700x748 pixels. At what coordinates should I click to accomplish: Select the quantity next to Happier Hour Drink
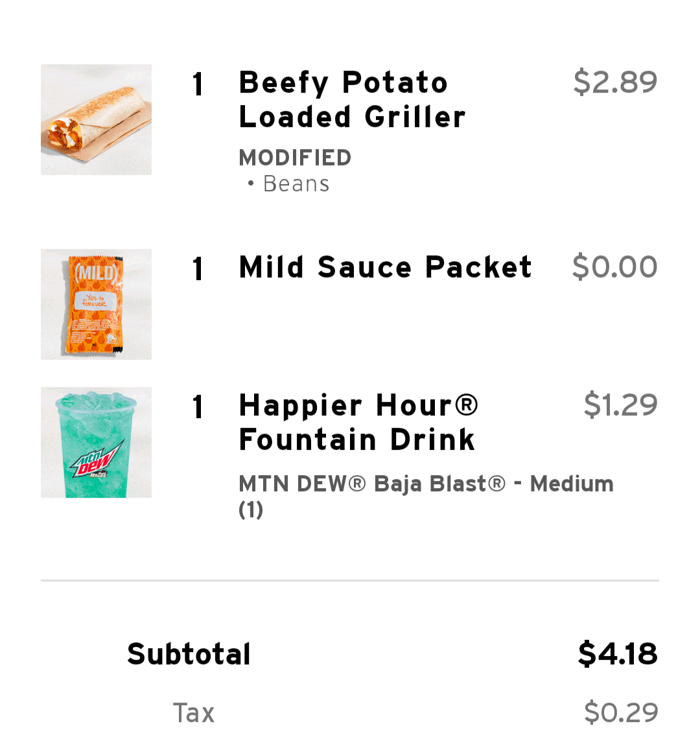point(198,407)
